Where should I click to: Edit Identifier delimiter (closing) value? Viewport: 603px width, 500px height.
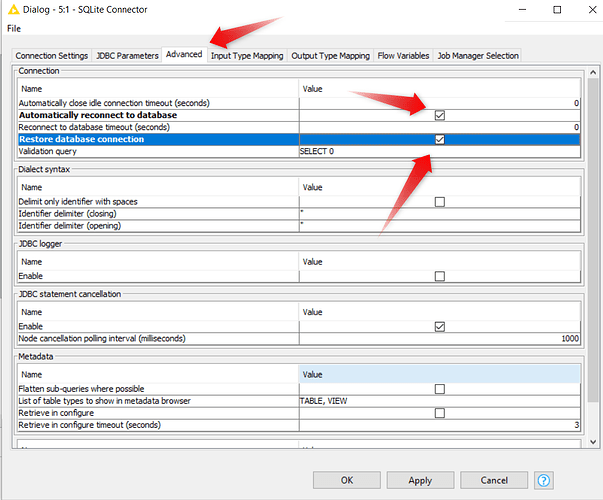(440, 213)
